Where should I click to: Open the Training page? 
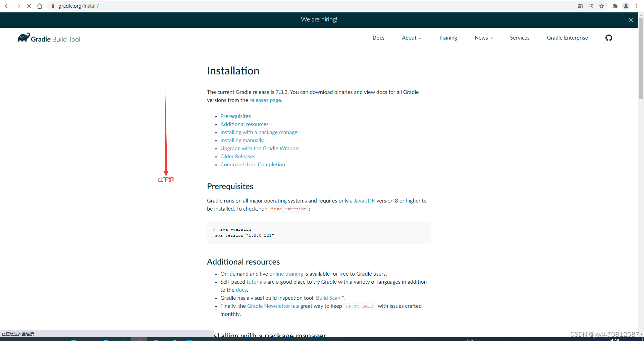click(x=448, y=38)
